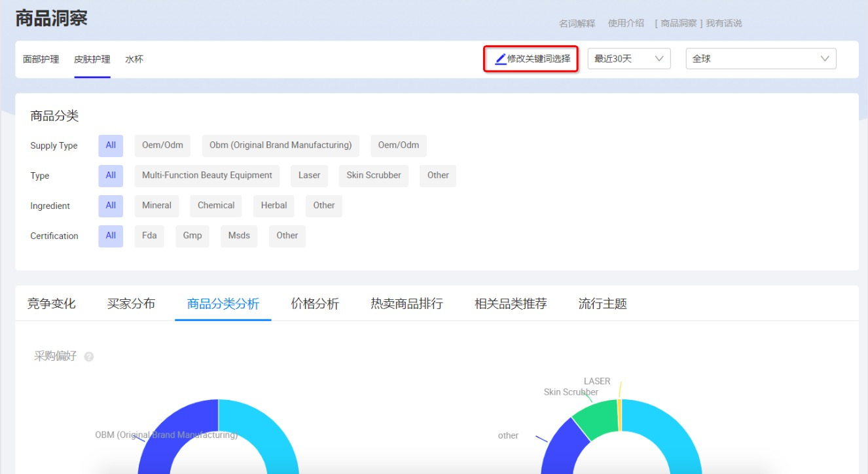Switch to the 皮肤护理 keyword tab

92,60
